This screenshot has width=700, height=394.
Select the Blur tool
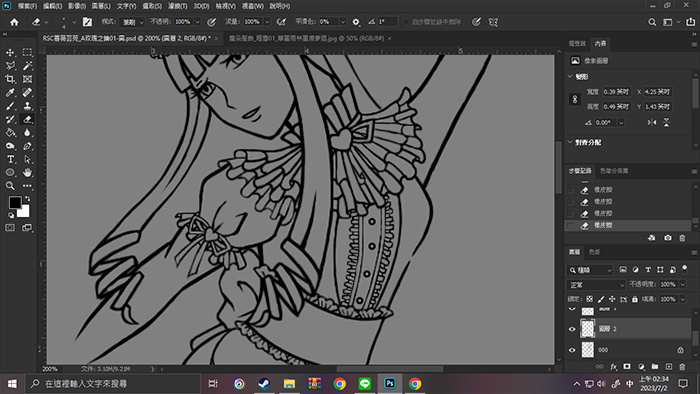click(27, 133)
